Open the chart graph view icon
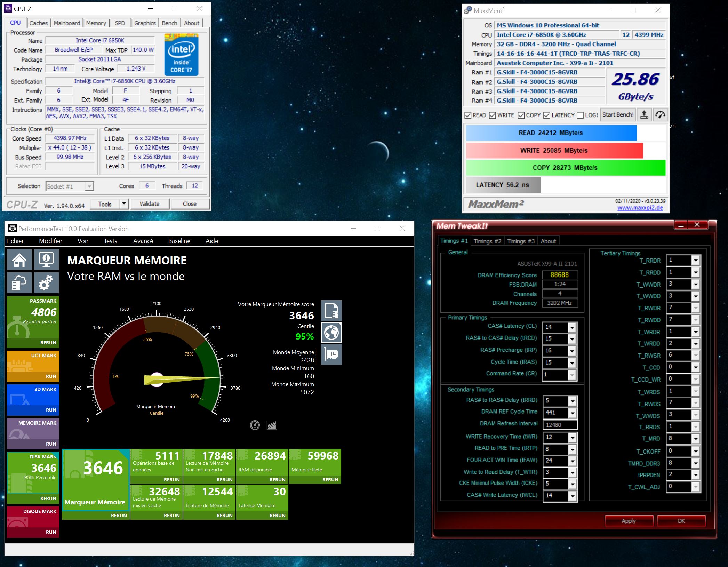 pos(271,425)
